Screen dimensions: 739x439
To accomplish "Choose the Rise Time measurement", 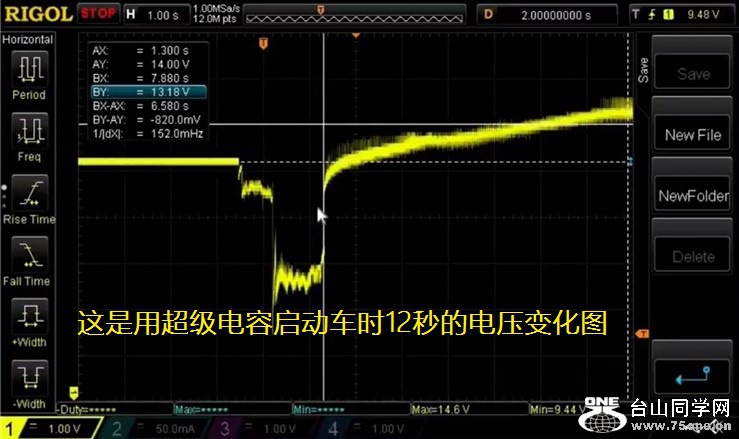I will (x=29, y=194).
